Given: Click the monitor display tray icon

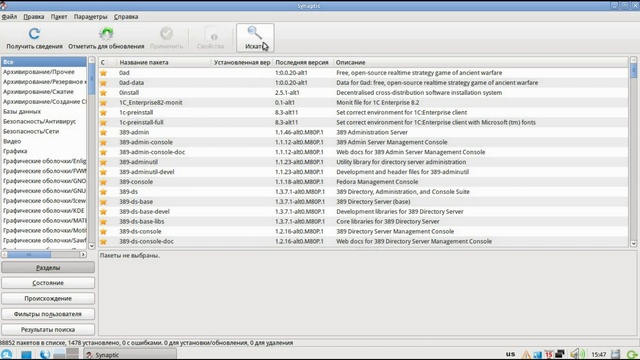Looking at the screenshot, I should pos(560,354).
